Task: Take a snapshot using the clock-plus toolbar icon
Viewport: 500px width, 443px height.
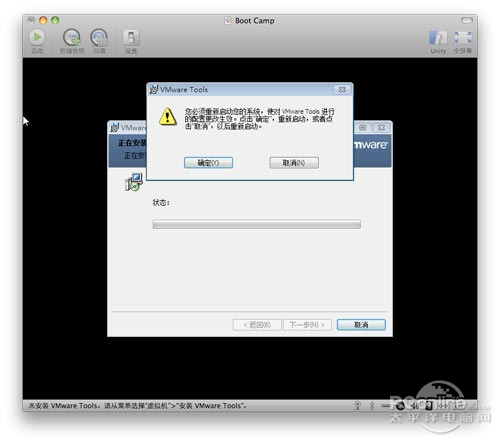Action: [x=72, y=38]
